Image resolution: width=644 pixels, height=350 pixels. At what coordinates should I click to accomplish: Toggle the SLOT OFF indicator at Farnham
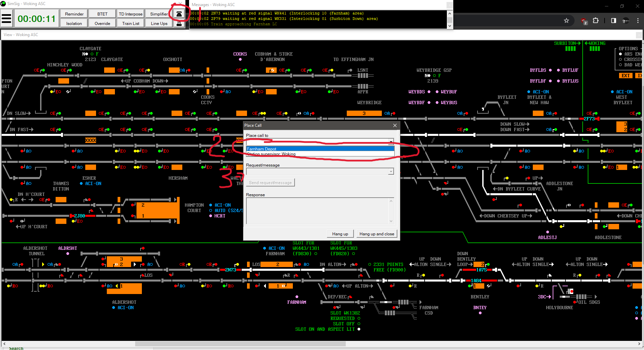359,324
